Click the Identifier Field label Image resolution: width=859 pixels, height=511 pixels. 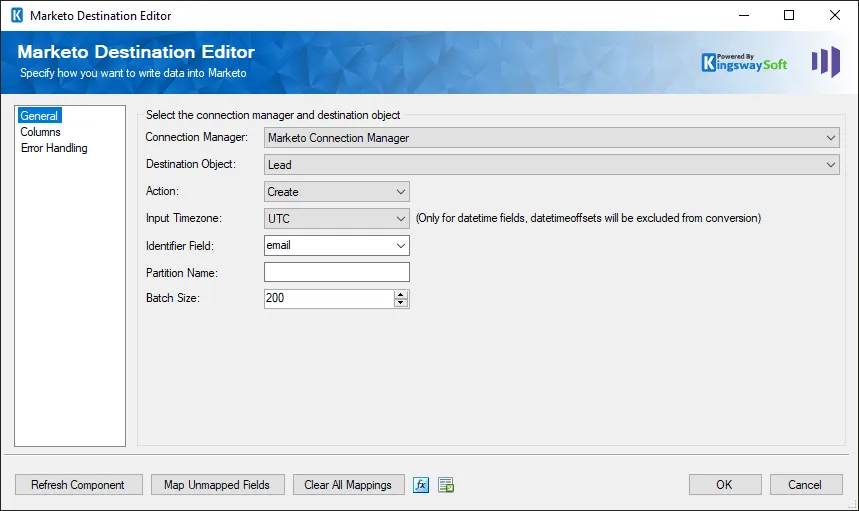[180, 246]
